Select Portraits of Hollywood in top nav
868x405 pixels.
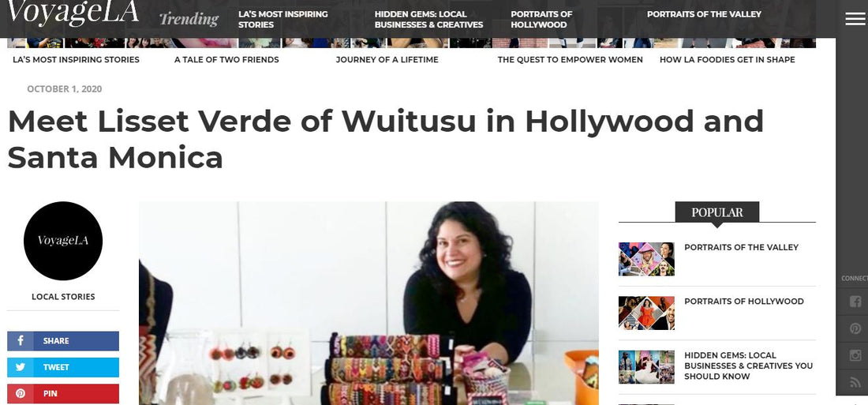[x=541, y=20]
